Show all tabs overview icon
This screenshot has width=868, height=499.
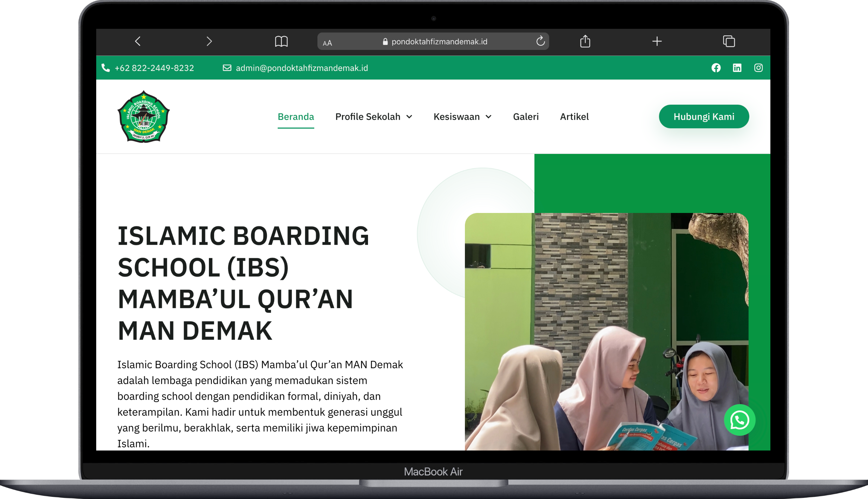pos(729,41)
